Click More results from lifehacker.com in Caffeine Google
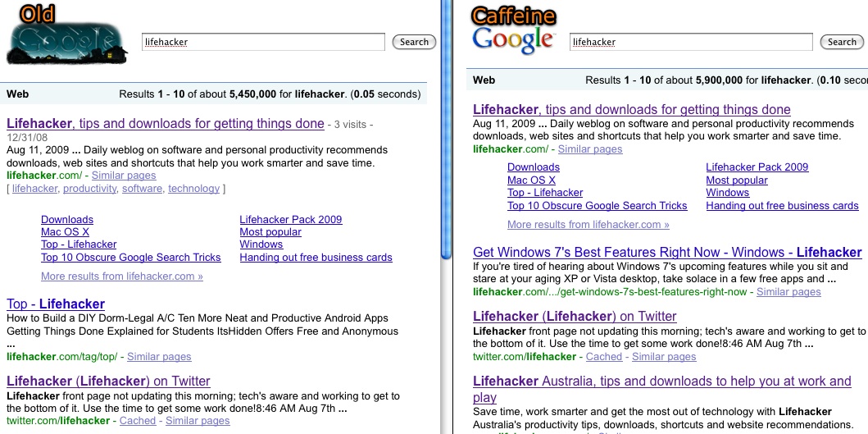 [x=589, y=225]
